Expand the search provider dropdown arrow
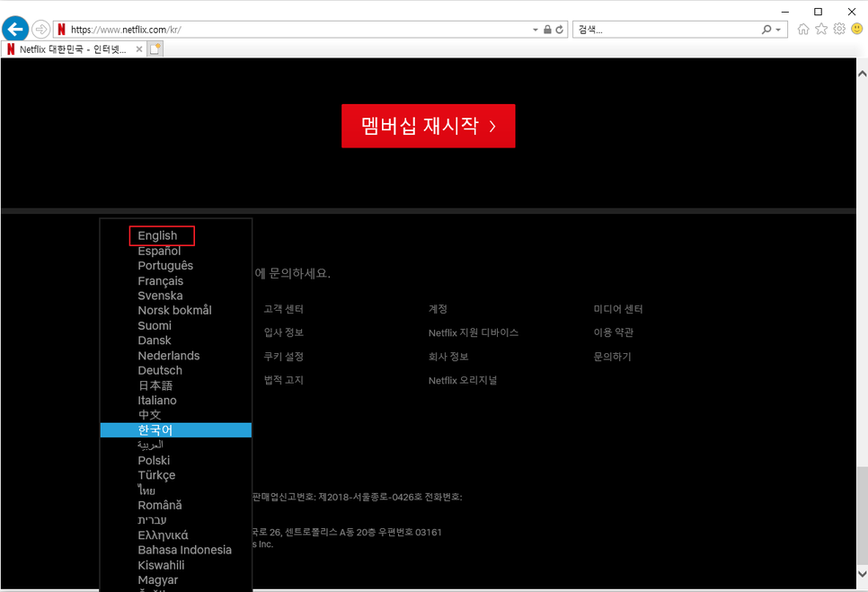 click(778, 30)
